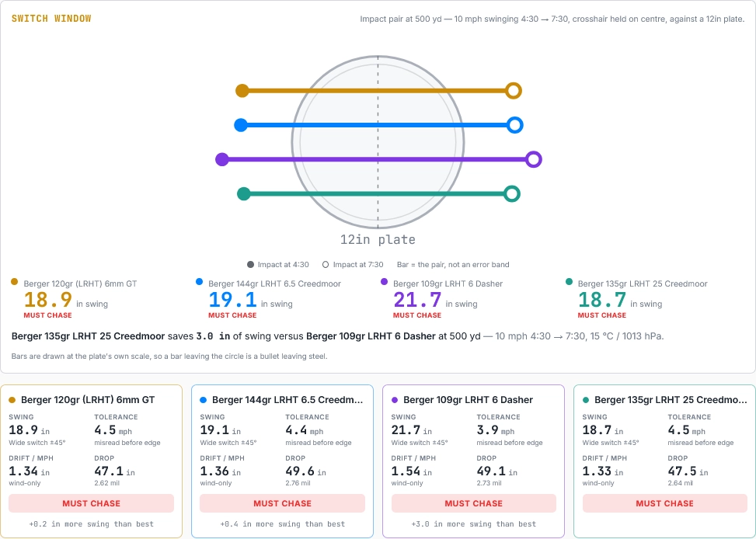Click drop value '47.1 in' in the 6mm GT card
The image size is (756, 539).
click(x=114, y=471)
